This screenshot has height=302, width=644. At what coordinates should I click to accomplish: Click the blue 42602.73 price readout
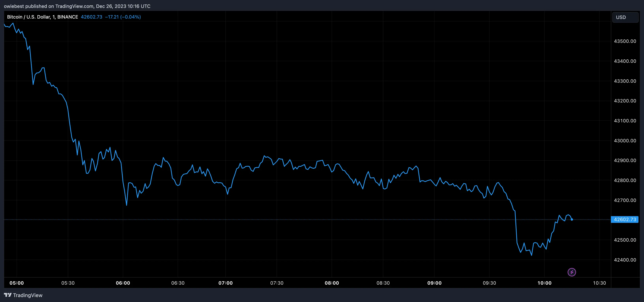click(91, 17)
